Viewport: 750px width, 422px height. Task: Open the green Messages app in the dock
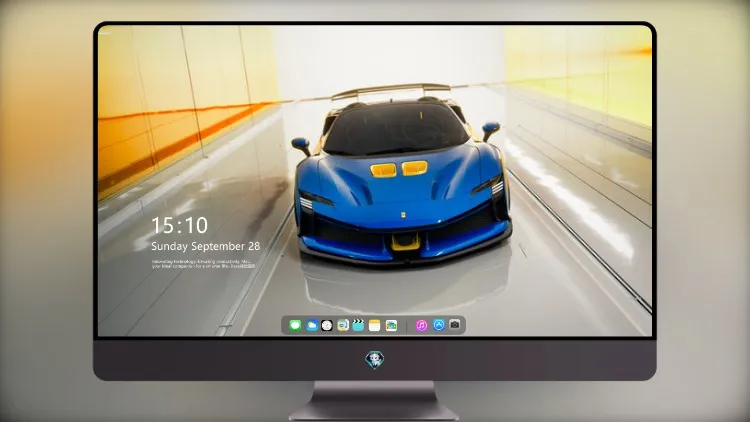coord(295,326)
